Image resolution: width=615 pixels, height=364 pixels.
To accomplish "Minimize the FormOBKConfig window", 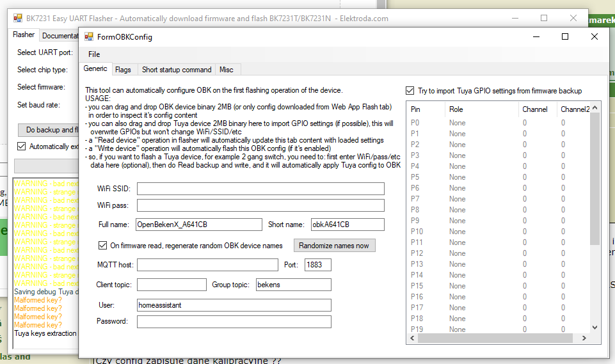I will point(536,36).
